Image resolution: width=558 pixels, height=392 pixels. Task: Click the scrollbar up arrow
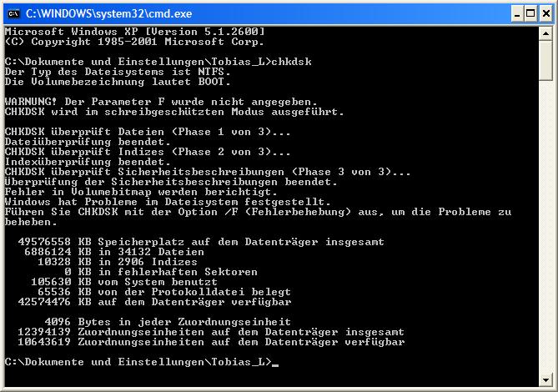545,34
